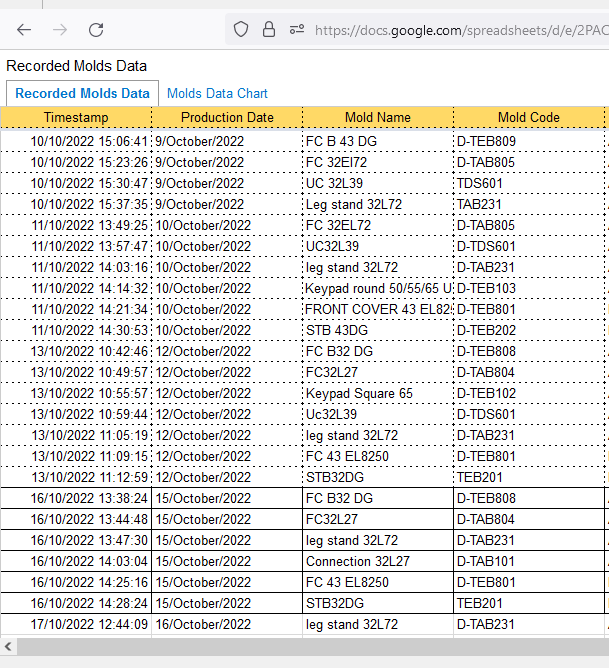Click the Mold Name column header
Viewport: 609px width, 668px height.
pyautogui.click(x=378, y=117)
